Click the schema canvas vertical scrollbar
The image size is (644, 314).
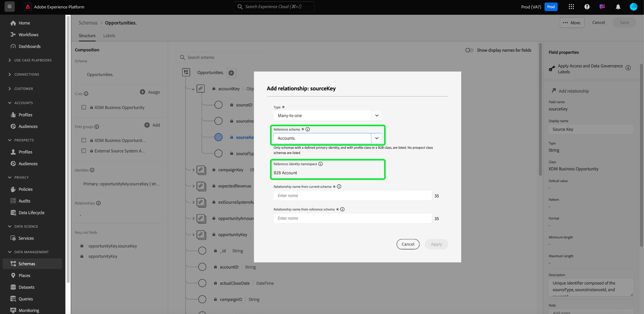[540, 109]
